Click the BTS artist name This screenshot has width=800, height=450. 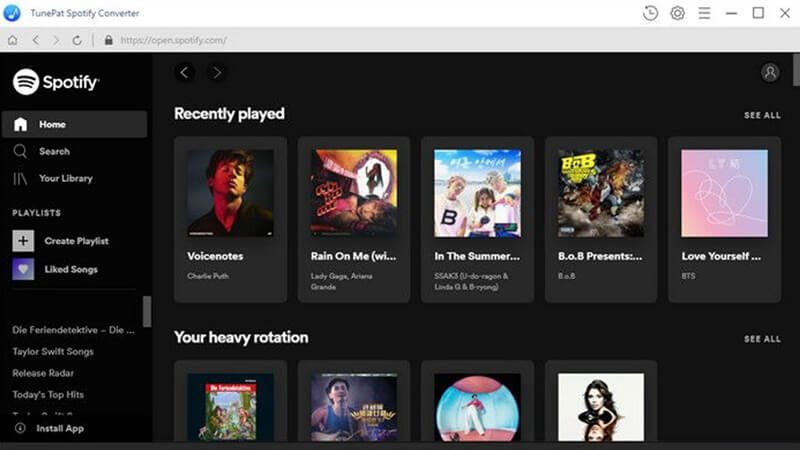pos(688,276)
